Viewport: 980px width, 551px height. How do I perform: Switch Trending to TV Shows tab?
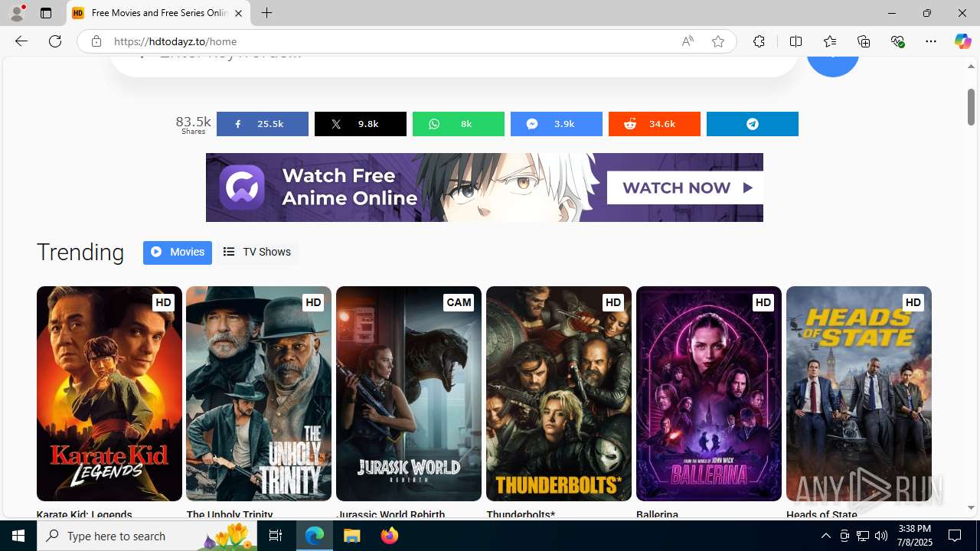[x=257, y=252]
